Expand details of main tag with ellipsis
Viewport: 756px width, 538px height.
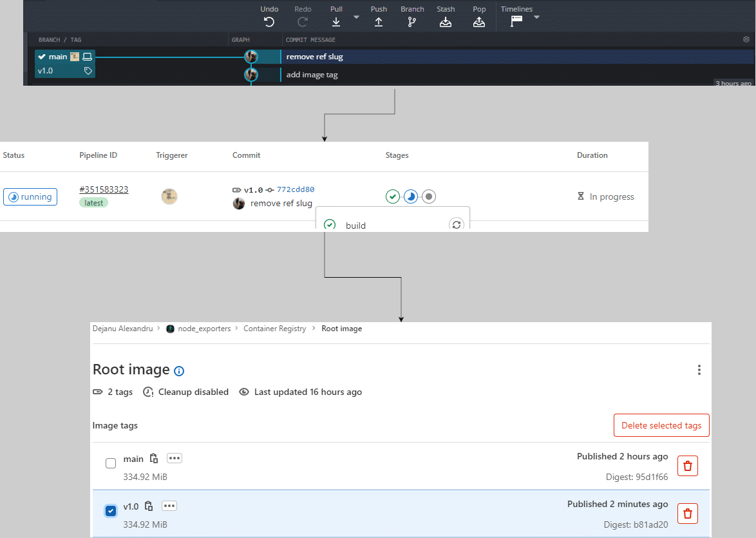175,458
